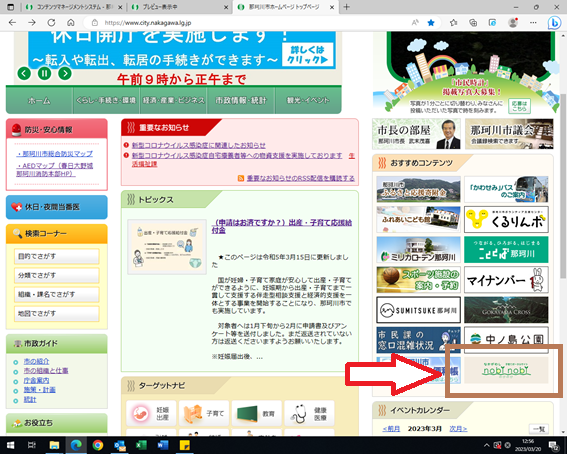Open 経済・産業・ビジネス menu item
The width and height of the screenshot is (567, 454).
(174, 100)
